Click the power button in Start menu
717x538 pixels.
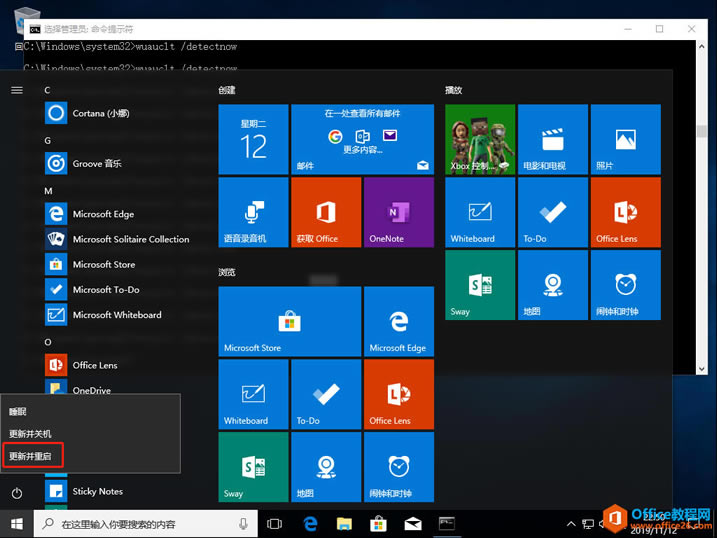pyautogui.click(x=17, y=493)
